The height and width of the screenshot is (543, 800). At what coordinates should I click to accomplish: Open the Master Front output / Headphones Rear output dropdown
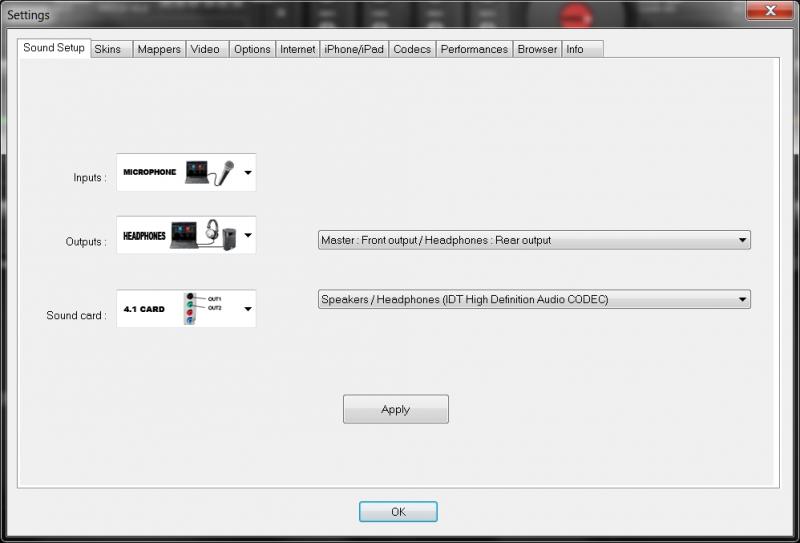[x=534, y=240]
